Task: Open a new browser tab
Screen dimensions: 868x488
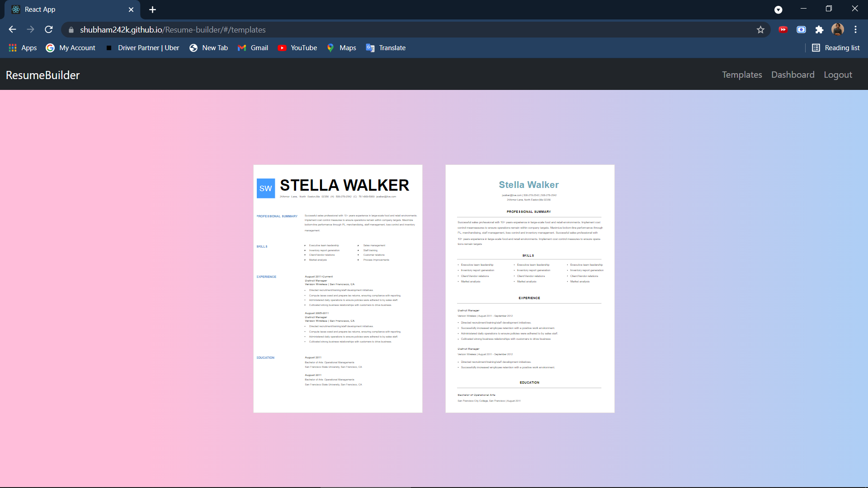Action: [x=152, y=9]
